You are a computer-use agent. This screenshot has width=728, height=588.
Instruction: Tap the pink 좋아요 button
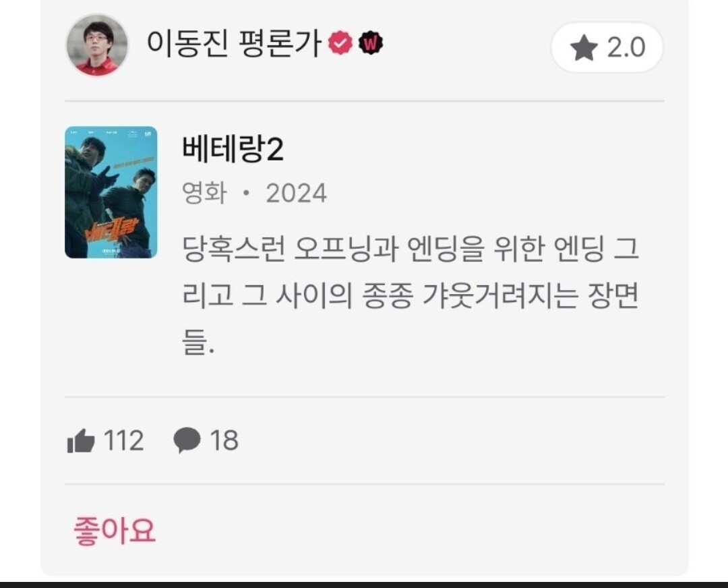click(x=114, y=531)
